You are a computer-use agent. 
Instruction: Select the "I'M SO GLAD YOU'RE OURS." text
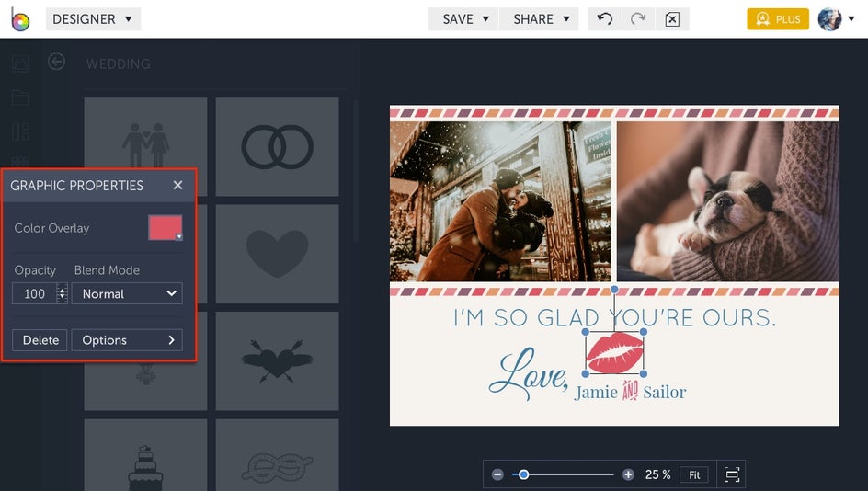tap(614, 318)
